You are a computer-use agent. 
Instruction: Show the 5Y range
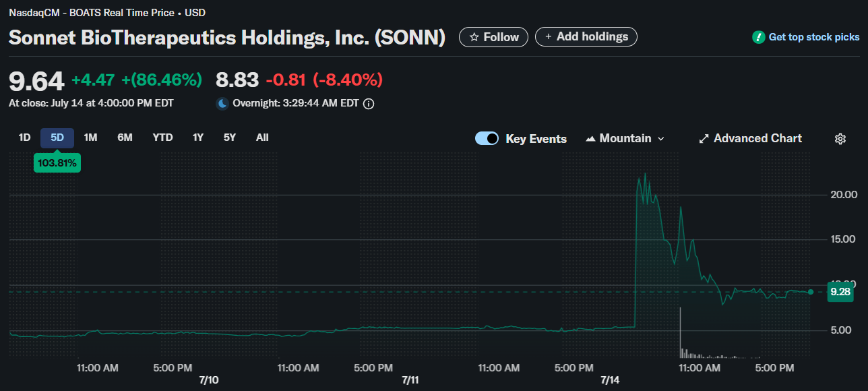pos(230,138)
